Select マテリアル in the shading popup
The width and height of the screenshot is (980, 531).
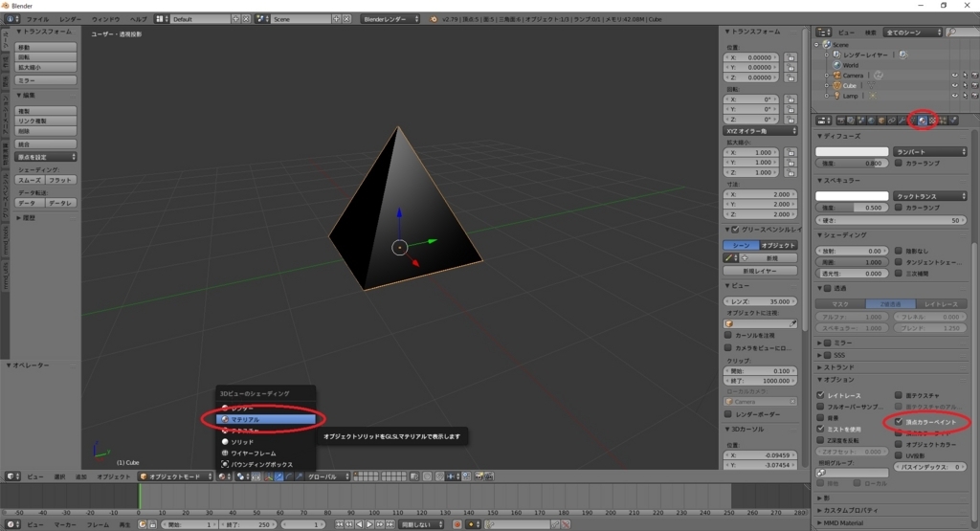[x=266, y=420]
